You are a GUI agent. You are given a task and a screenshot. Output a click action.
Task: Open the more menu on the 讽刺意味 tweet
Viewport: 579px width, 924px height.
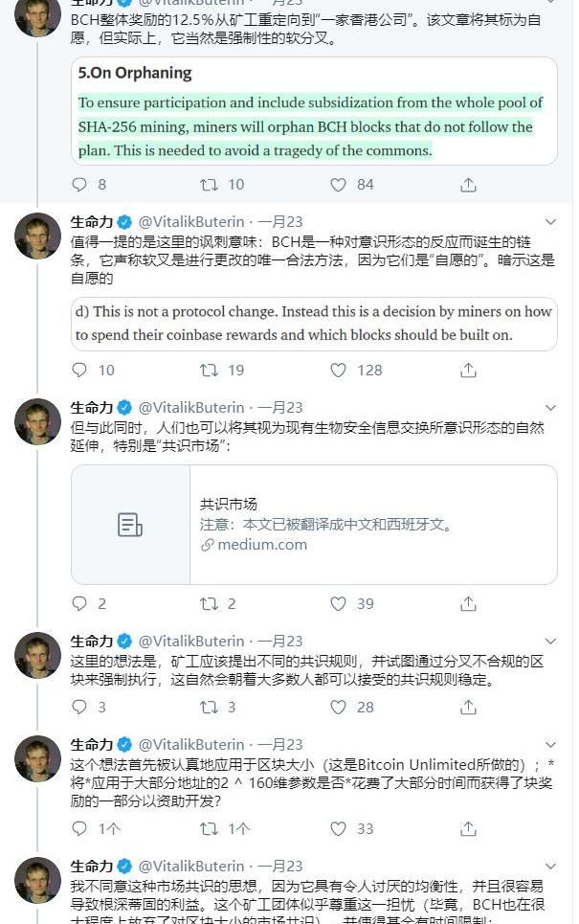pos(550,222)
